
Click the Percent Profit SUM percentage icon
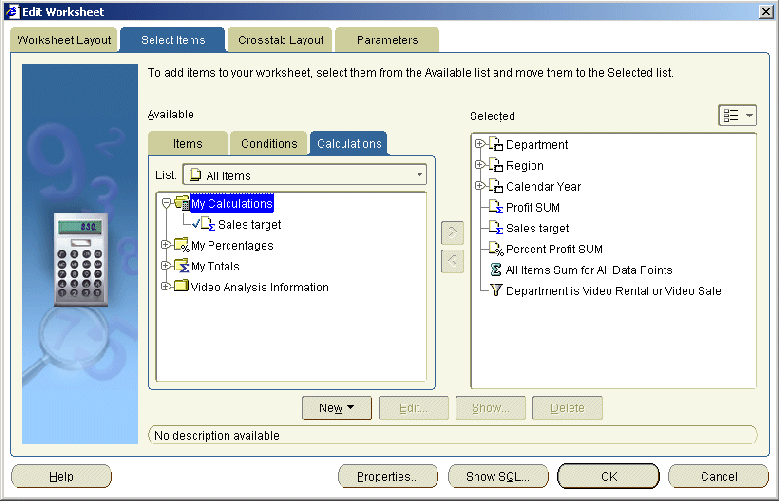click(496, 249)
